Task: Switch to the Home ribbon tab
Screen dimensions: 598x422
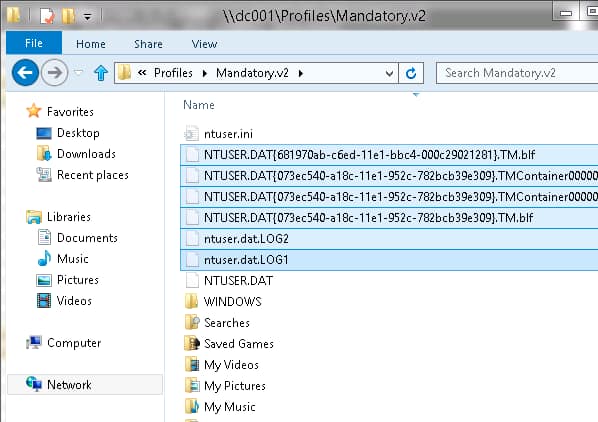Action: click(91, 44)
